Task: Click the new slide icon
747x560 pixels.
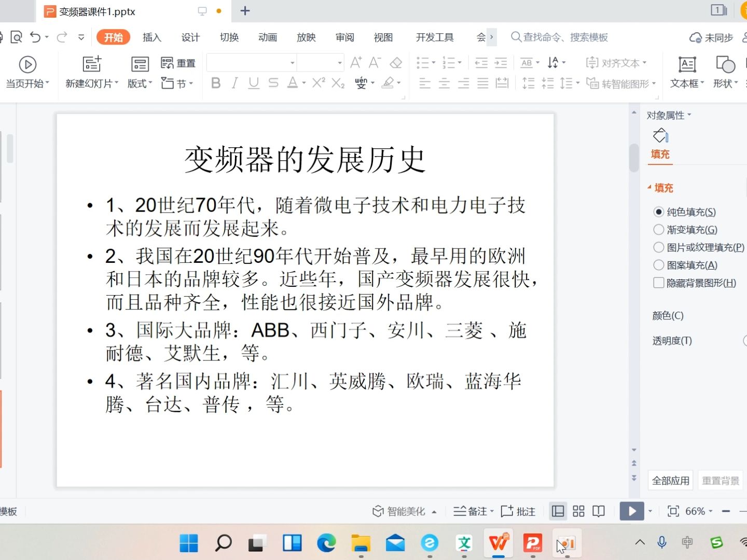Action: (92, 64)
